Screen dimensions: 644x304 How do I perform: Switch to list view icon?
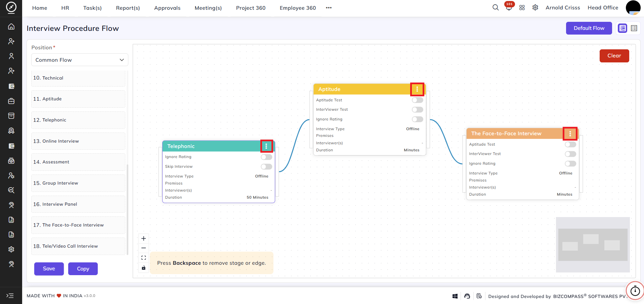(634, 28)
